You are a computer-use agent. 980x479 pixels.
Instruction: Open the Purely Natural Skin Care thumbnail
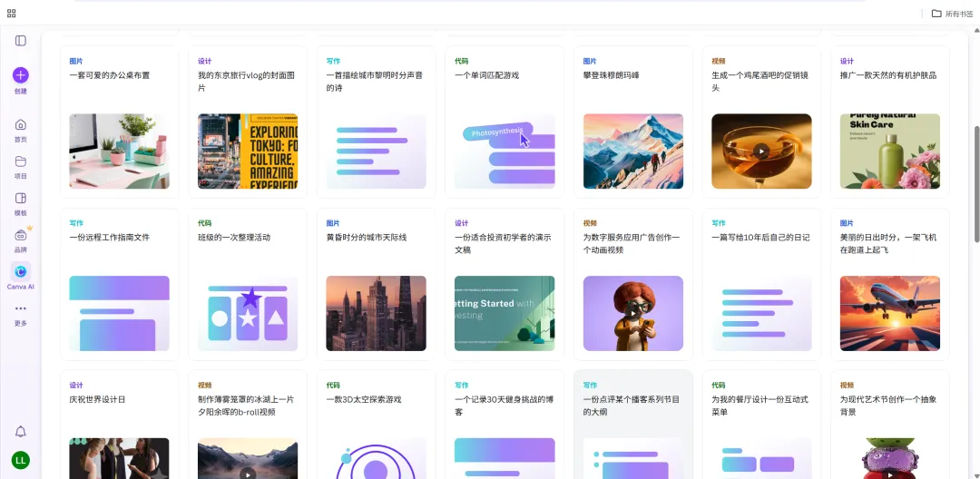pos(890,152)
